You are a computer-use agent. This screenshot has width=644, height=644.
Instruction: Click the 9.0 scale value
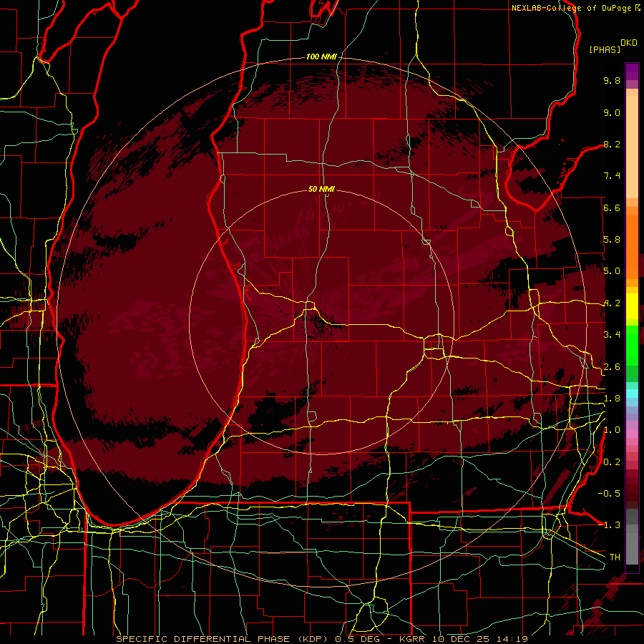(x=612, y=112)
